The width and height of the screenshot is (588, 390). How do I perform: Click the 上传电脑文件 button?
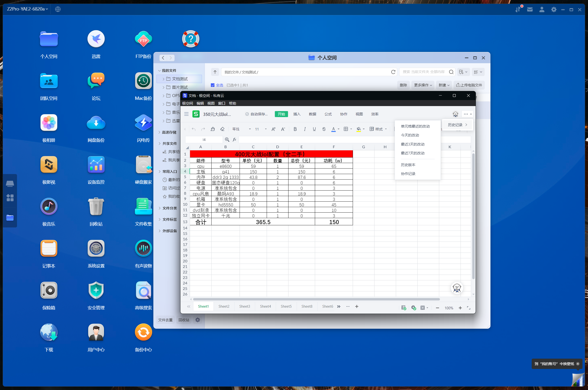click(x=469, y=85)
